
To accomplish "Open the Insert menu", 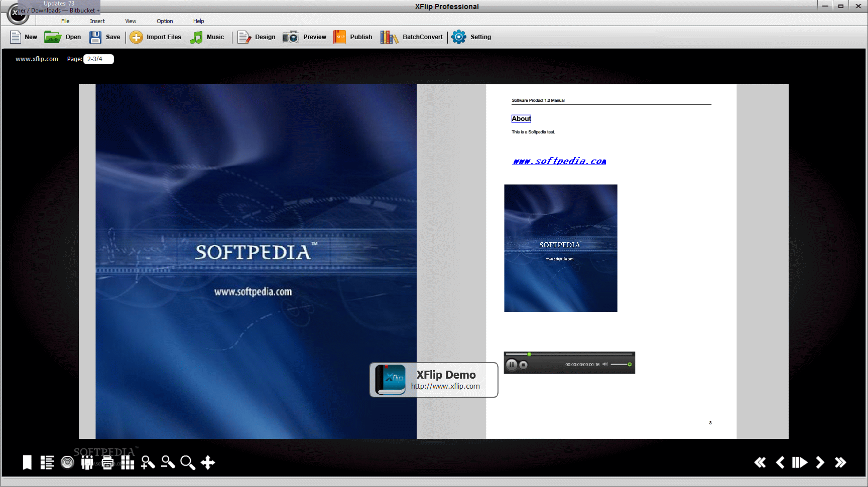I will (x=97, y=21).
